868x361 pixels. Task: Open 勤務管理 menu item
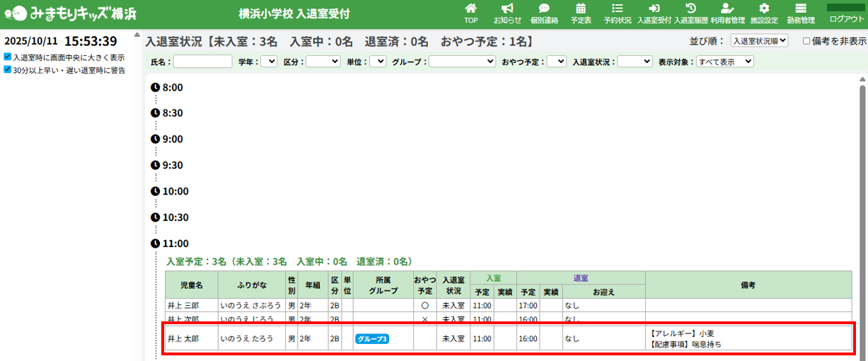tap(801, 13)
